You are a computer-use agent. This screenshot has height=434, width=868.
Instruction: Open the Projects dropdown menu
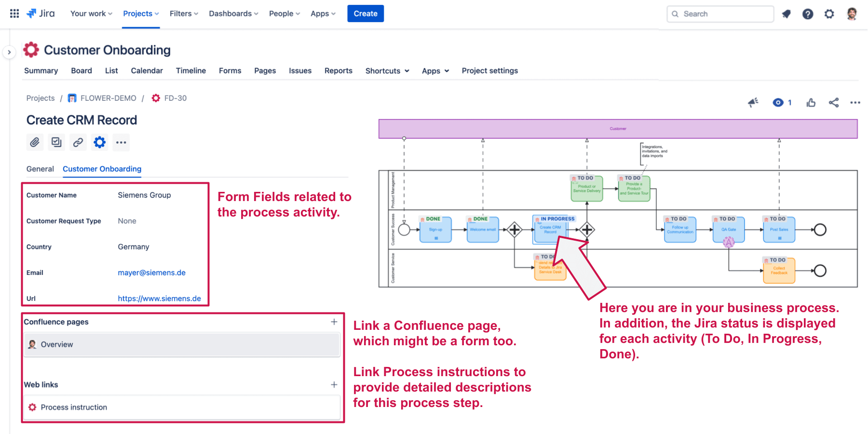(x=140, y=14)
